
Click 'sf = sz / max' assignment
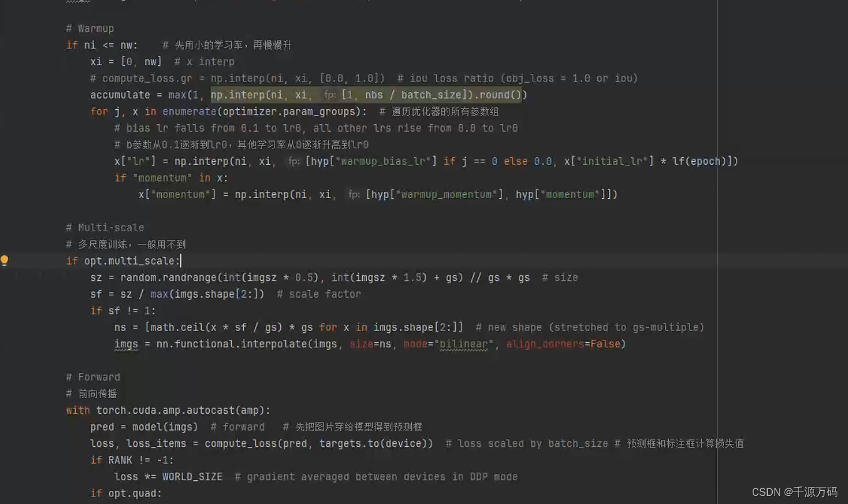pos(130,294)
